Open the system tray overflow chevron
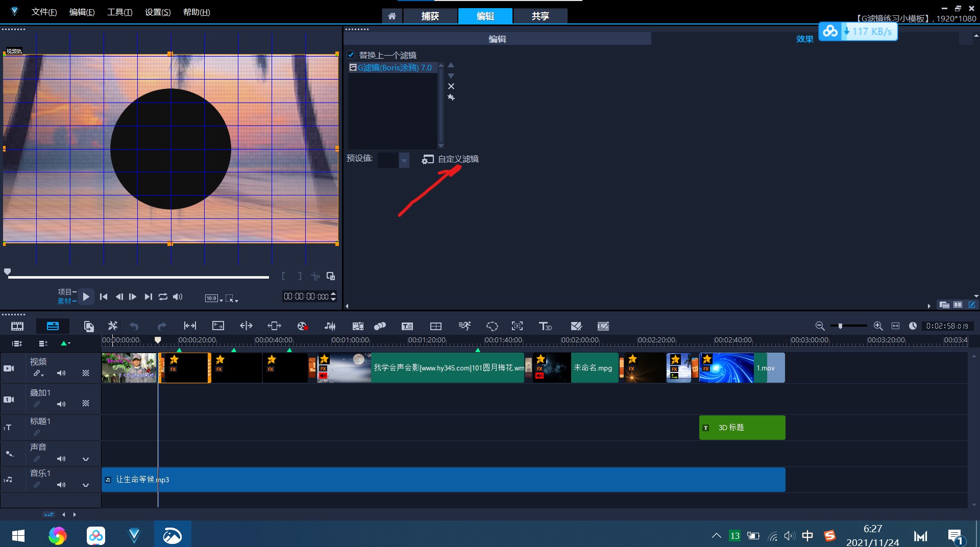 click(x=717, y=536)
